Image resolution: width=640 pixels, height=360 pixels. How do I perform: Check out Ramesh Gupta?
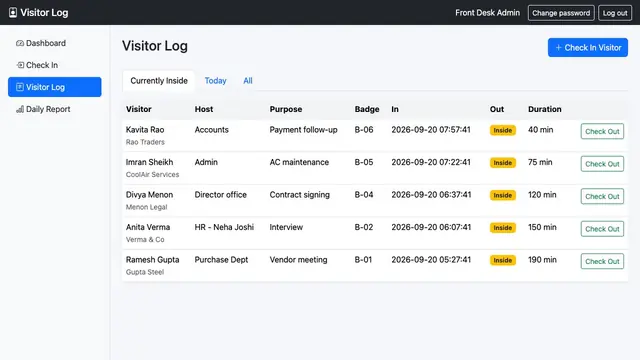[602, 261]
